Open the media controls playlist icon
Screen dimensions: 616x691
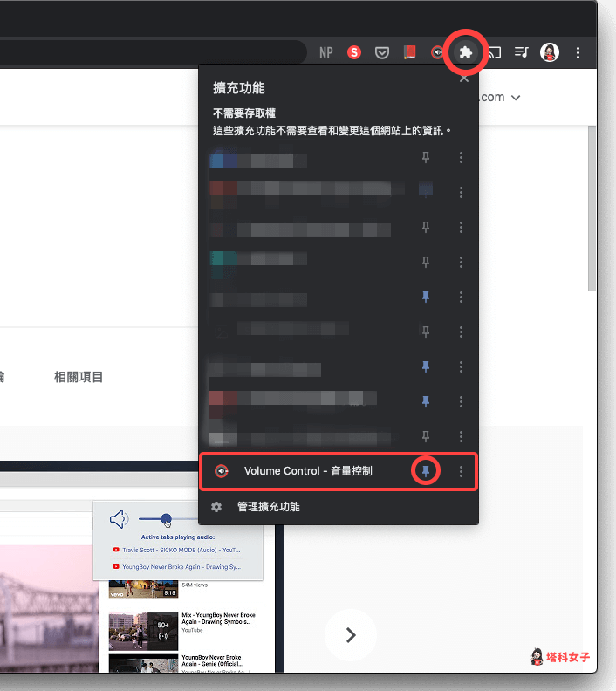(522, 52)
